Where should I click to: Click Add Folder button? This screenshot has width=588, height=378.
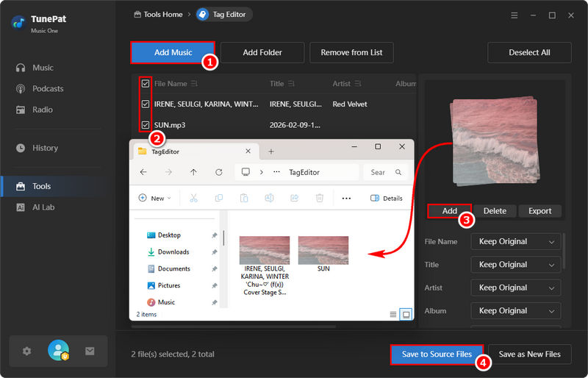(x=262, y=52)
